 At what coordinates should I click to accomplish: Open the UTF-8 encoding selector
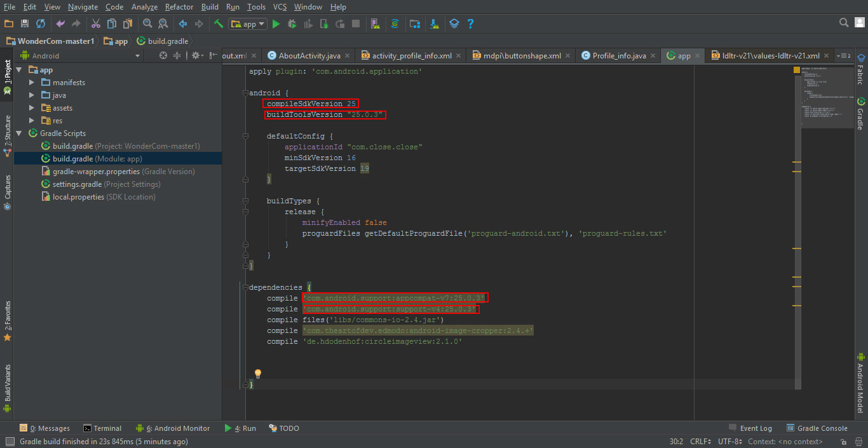coord(731,442)
